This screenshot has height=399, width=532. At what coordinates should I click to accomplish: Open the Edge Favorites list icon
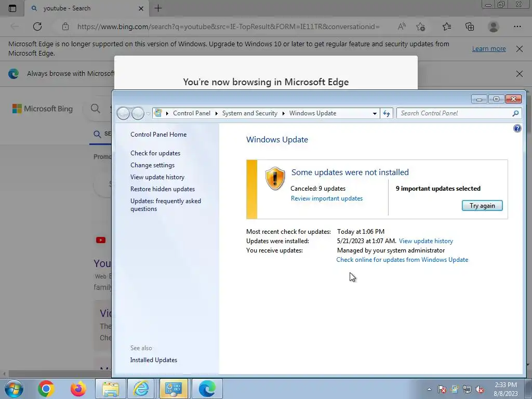pyautogui.click(x=447, y=26)
